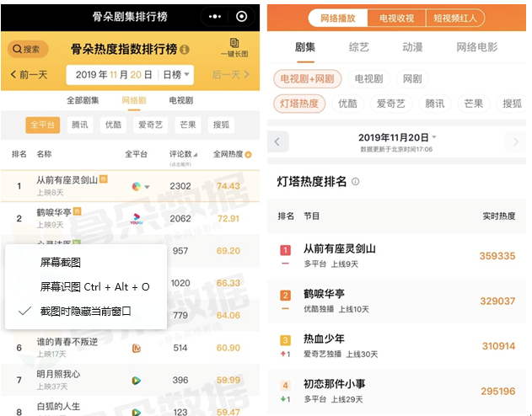Click rank 3 badge for 热血少年
The image size is (532, 416).
tap(285, 340)
